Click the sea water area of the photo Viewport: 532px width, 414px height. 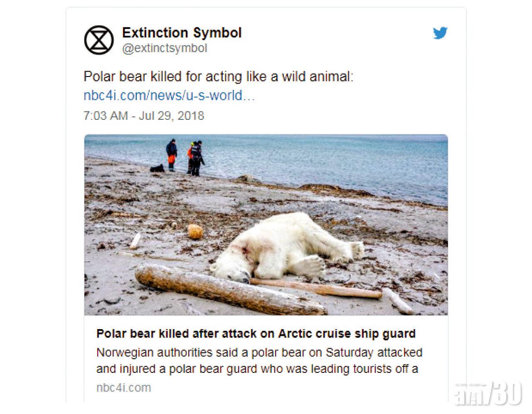click(x=332, y=162)
